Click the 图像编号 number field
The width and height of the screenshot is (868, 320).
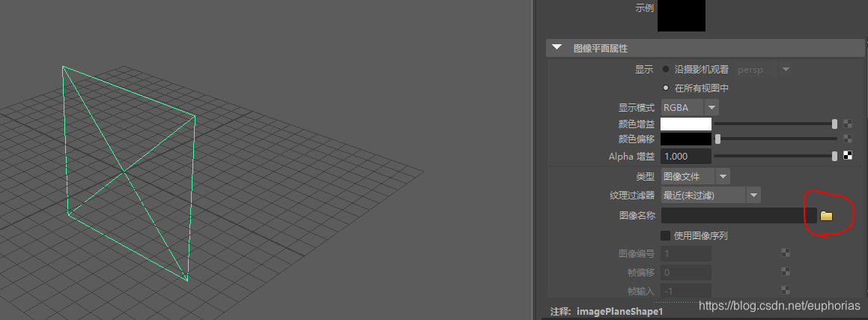[686, 253]
